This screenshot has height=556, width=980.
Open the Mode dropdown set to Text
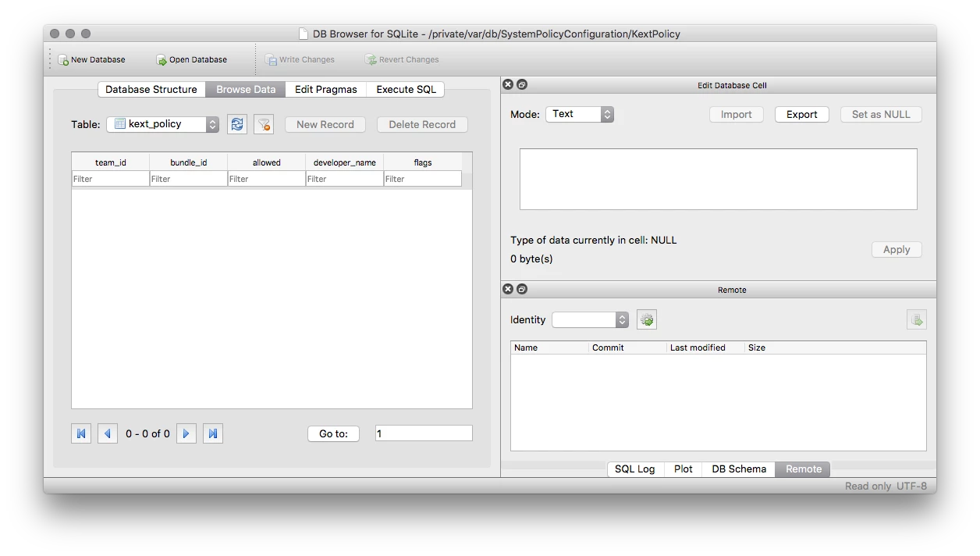click(x=580, y=114)
